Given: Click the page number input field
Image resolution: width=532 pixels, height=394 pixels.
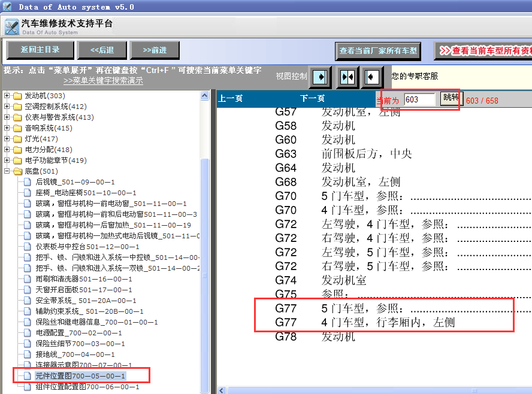Looking at the screenshot, I should tap(419, 99).
